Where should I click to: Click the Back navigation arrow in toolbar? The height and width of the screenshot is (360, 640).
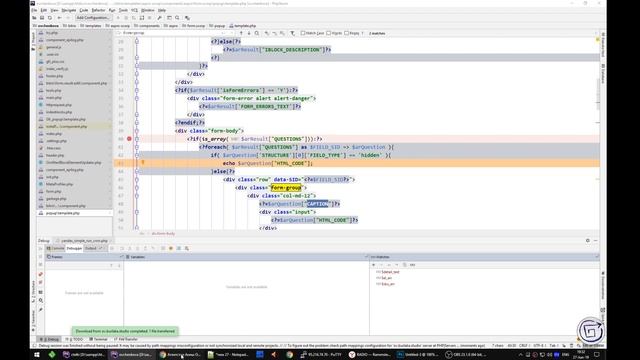[x=60, y=18]
